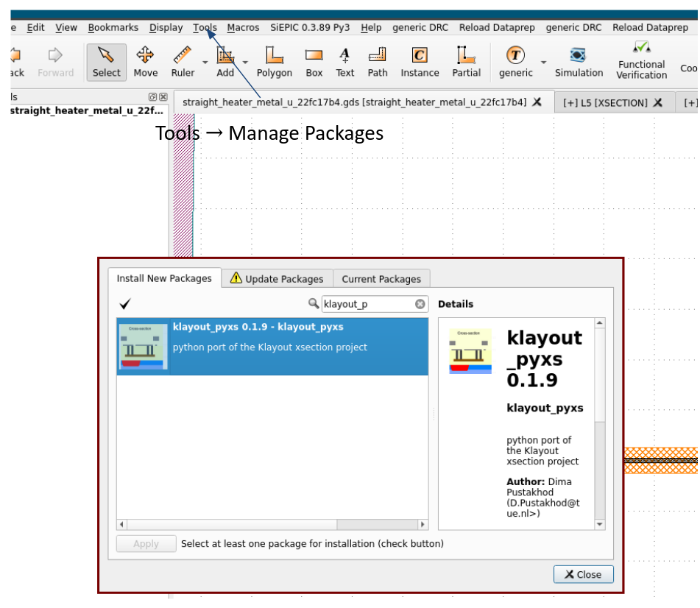Switch to Current Packages tab

click(381, 279)
